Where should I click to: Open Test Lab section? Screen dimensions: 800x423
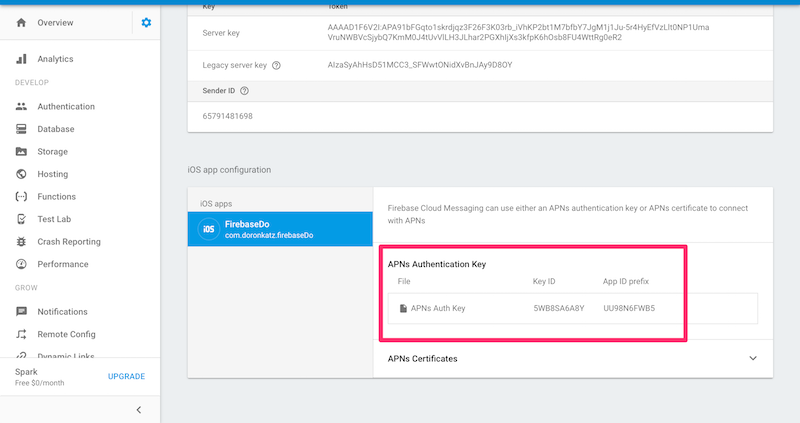click(x=54, y=219)
